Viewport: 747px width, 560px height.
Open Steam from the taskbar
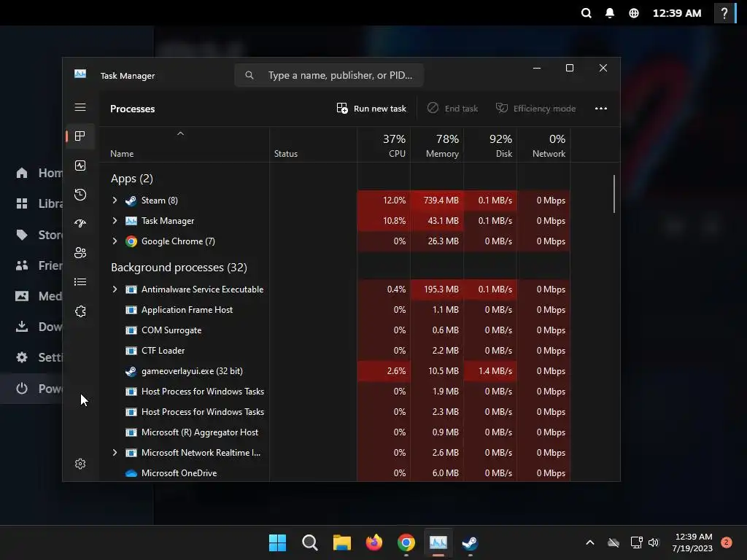click(x=471, y=542)
